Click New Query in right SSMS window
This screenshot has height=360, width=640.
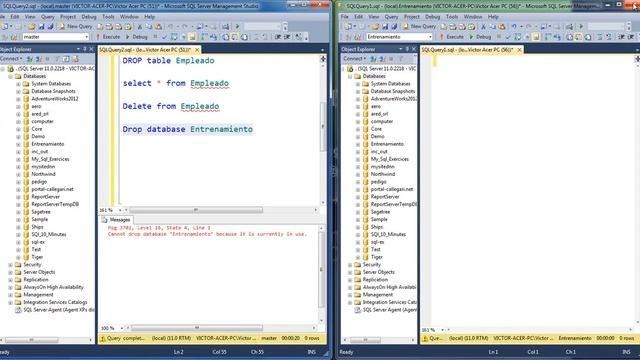point(420,26)
